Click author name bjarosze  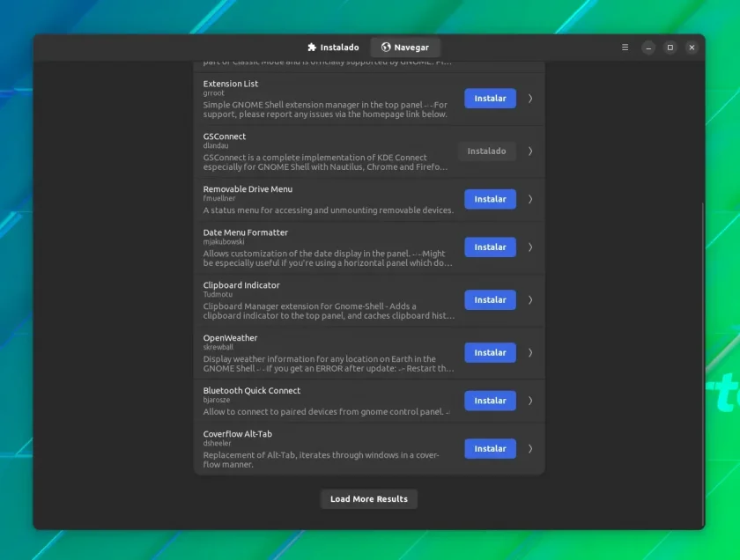217,400
